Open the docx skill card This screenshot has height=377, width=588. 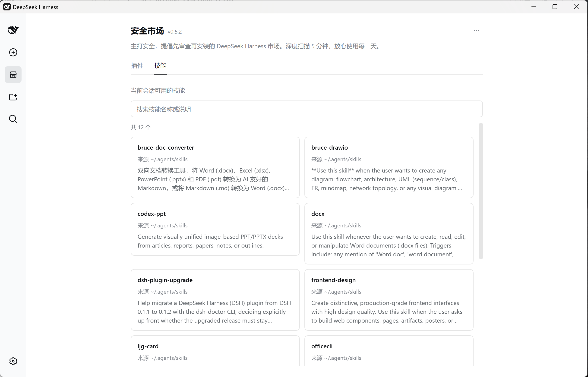coord(389,234)
